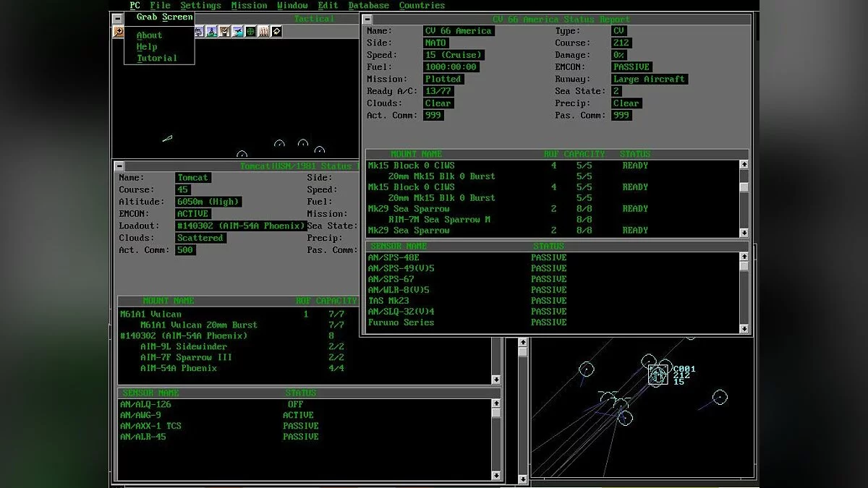Open the Tactical window system menu box
The height and width of the screenshot is (488, 868).
(x=118, y=19)
